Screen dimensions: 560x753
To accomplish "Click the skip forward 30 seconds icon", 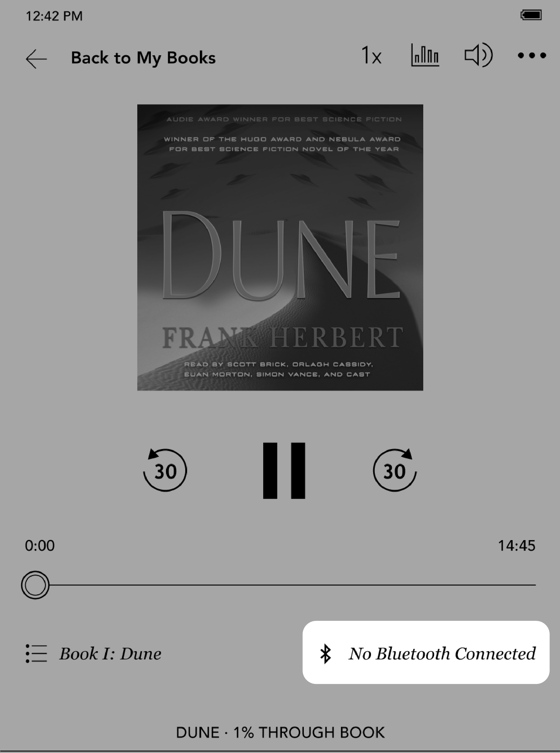I will (394, 471).
